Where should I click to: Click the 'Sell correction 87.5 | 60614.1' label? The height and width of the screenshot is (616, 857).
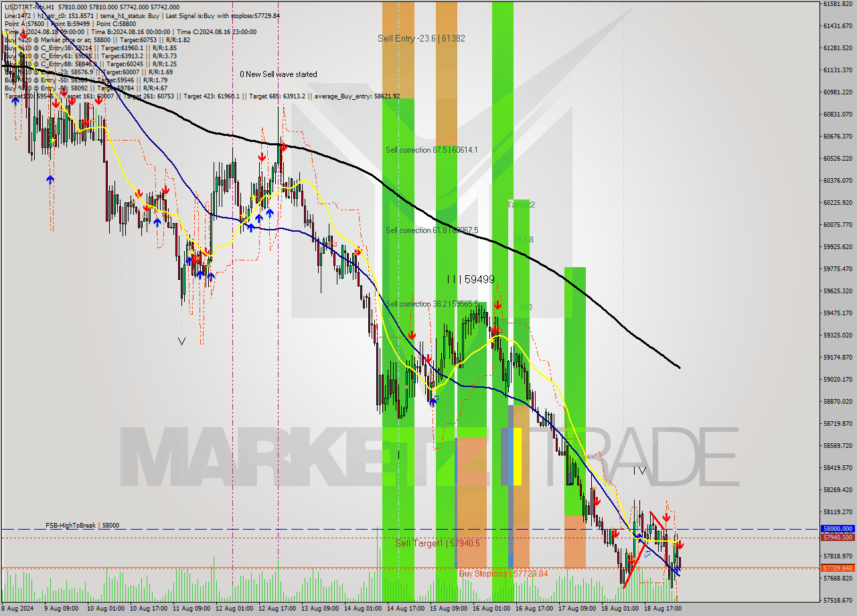[x=431, y=150]
